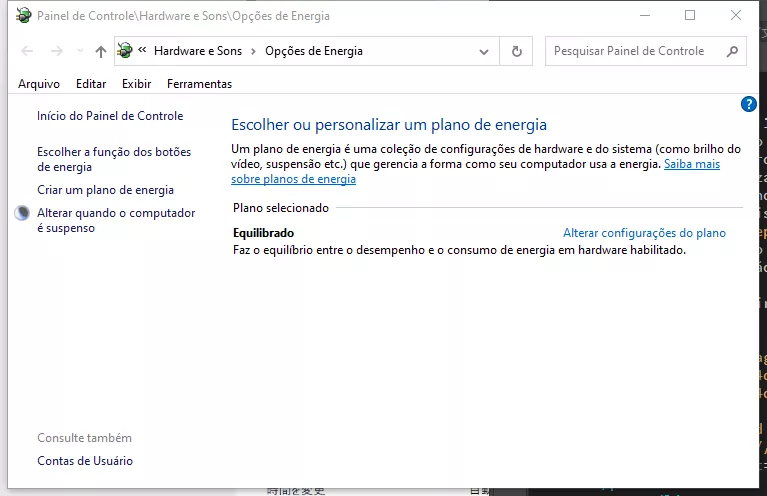Screen dimensions: 767x496
Task: Open Criar um plano de energia
Action: (105, 190)
